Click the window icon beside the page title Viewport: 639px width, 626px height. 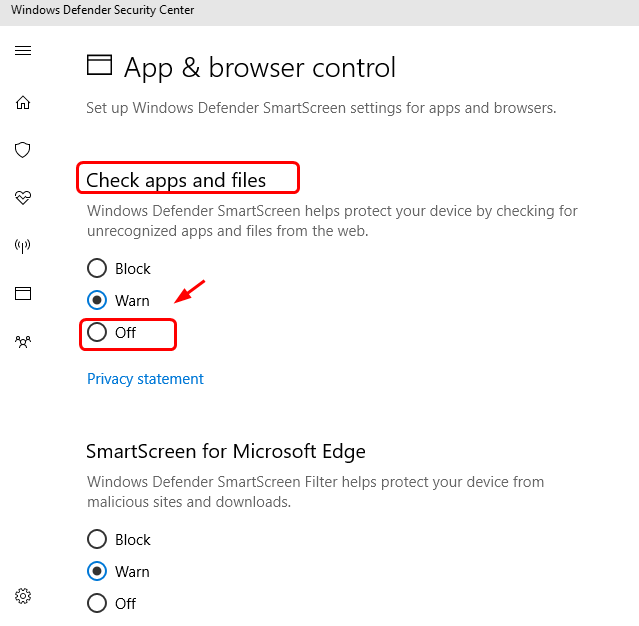pyautogui.click(x=99, y=66)
